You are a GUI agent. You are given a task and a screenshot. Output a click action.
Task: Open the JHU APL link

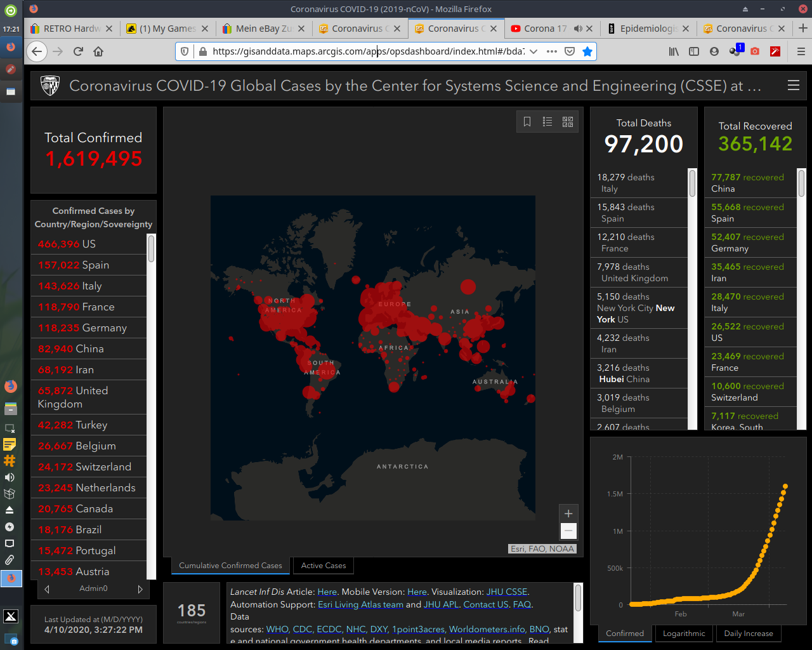point(441,604)
